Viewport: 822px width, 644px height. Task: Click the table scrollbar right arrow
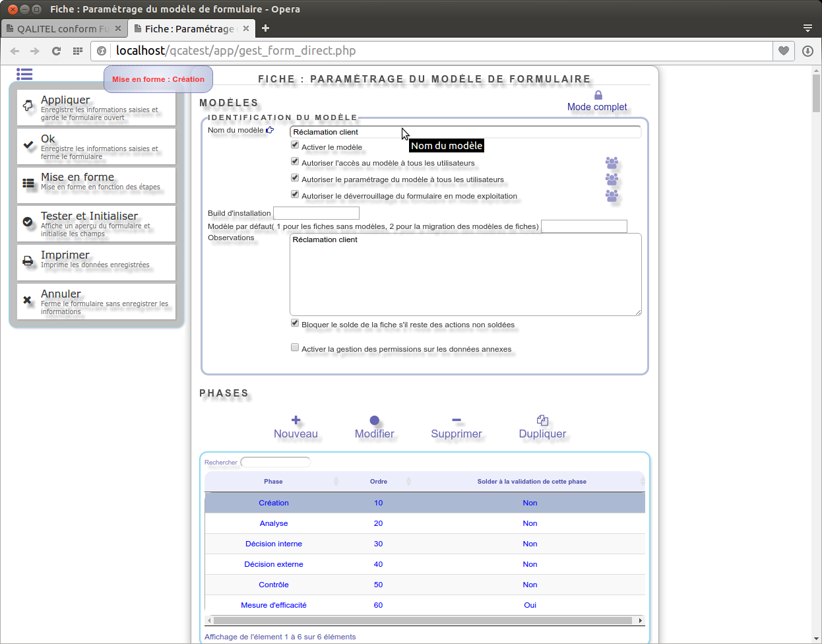[x=641, y=620]
